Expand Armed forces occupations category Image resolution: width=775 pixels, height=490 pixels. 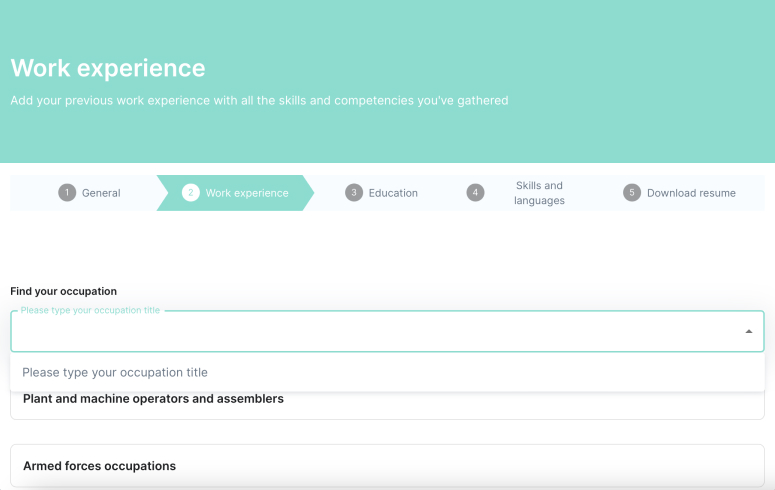pyautogui.click(x=388, y=466)
